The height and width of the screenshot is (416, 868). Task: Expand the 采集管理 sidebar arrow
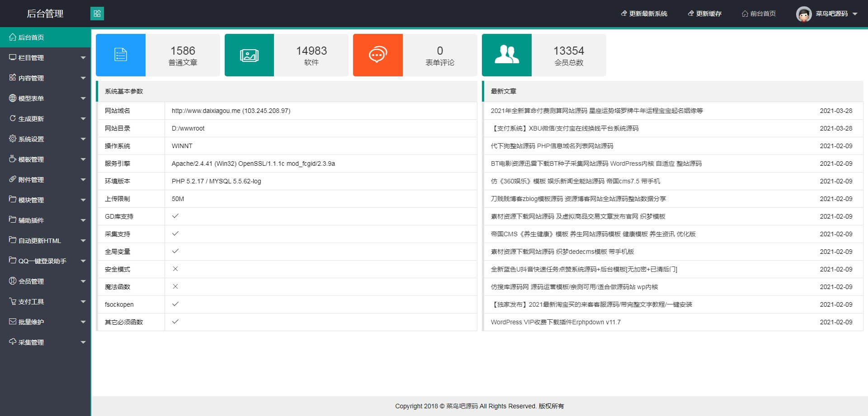point(83,342)
